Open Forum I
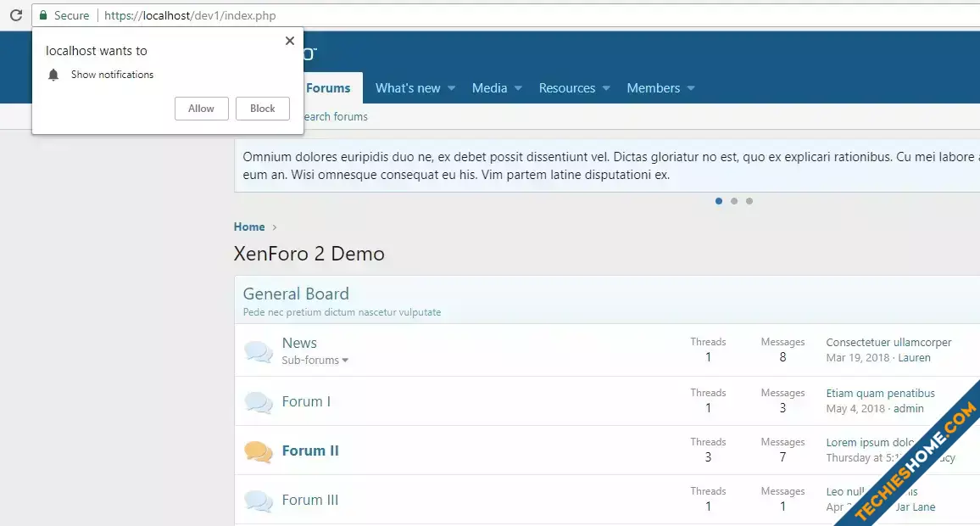980x526 pixels. coord(306,401)
